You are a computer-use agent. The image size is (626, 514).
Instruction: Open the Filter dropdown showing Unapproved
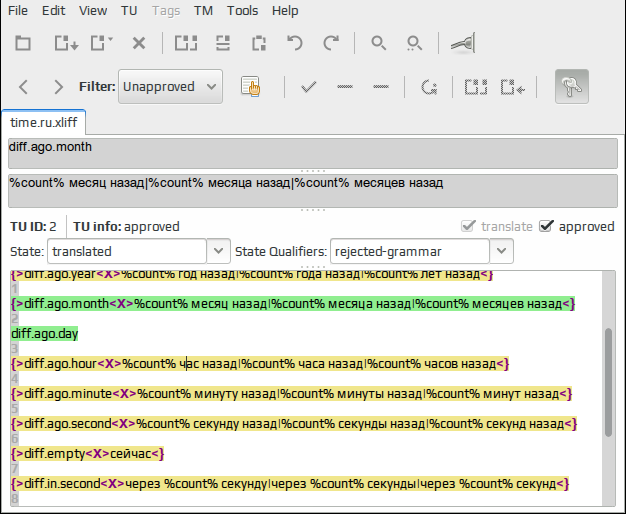[170, 87]
